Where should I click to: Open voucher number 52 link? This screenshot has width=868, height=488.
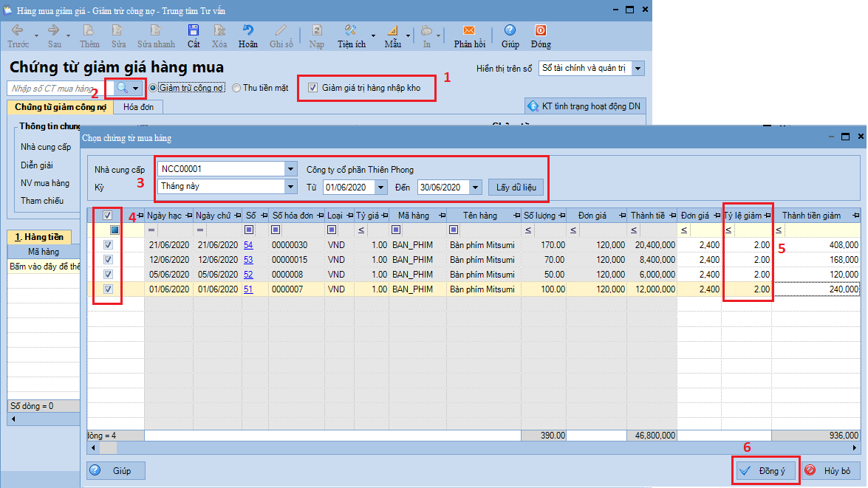click(248, 275)
